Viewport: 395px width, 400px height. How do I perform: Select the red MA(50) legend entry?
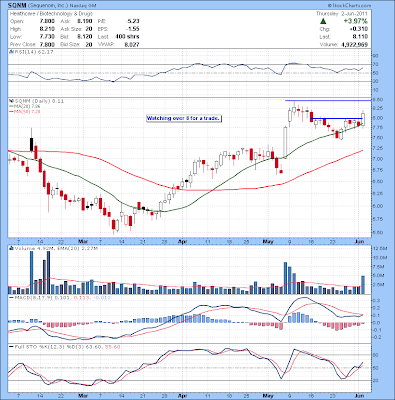[24, 111]
